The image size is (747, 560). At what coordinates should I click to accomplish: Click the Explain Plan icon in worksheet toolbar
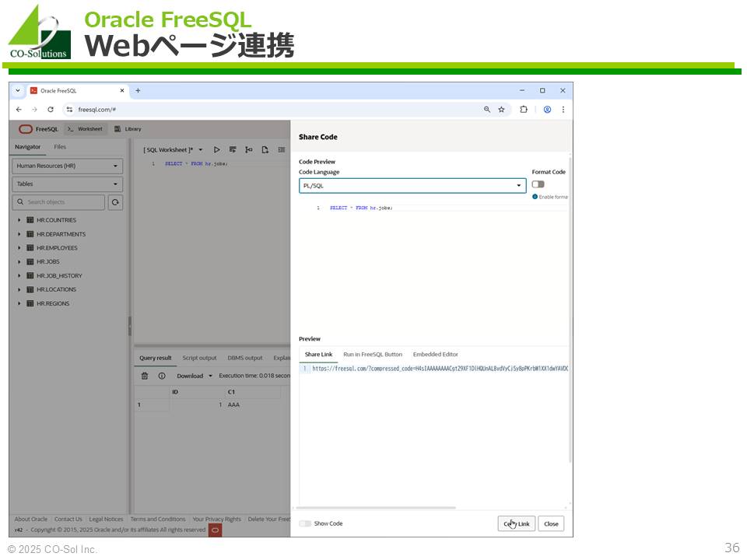coord(249,149)
